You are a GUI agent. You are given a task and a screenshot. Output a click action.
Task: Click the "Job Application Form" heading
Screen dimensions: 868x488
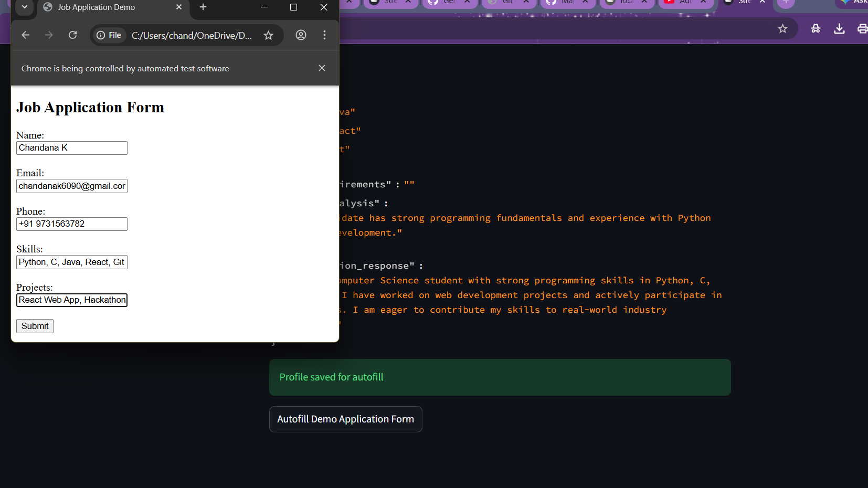(90, 108)
